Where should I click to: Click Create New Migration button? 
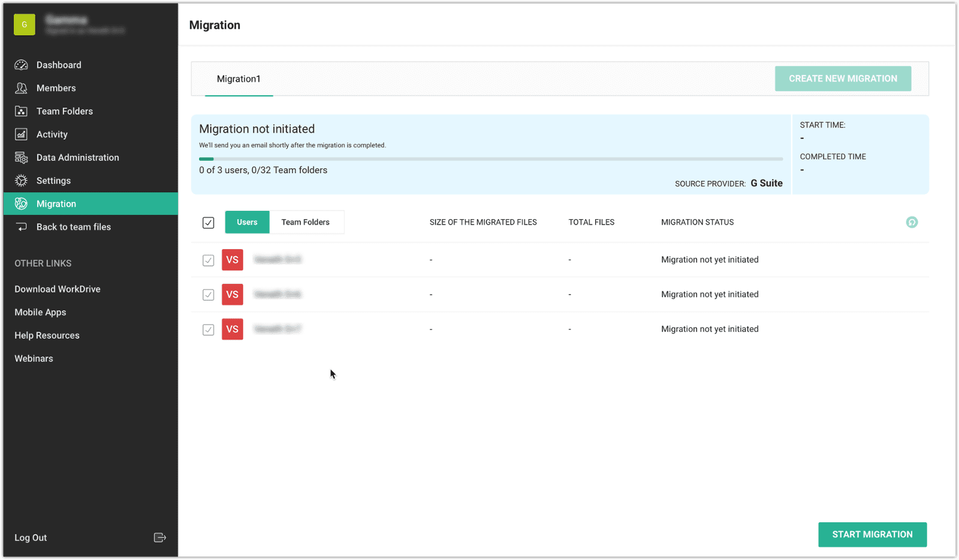click(843, 78)
